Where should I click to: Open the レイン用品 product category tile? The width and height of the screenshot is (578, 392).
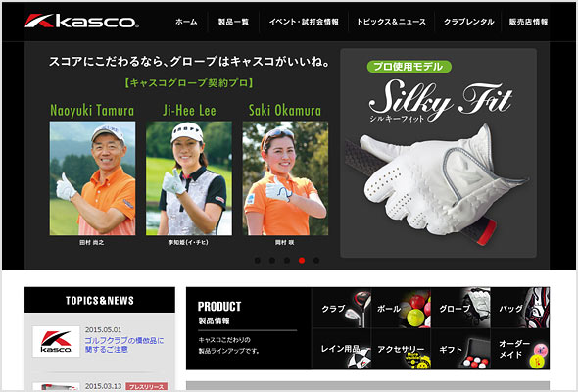(x=342, y=349)
